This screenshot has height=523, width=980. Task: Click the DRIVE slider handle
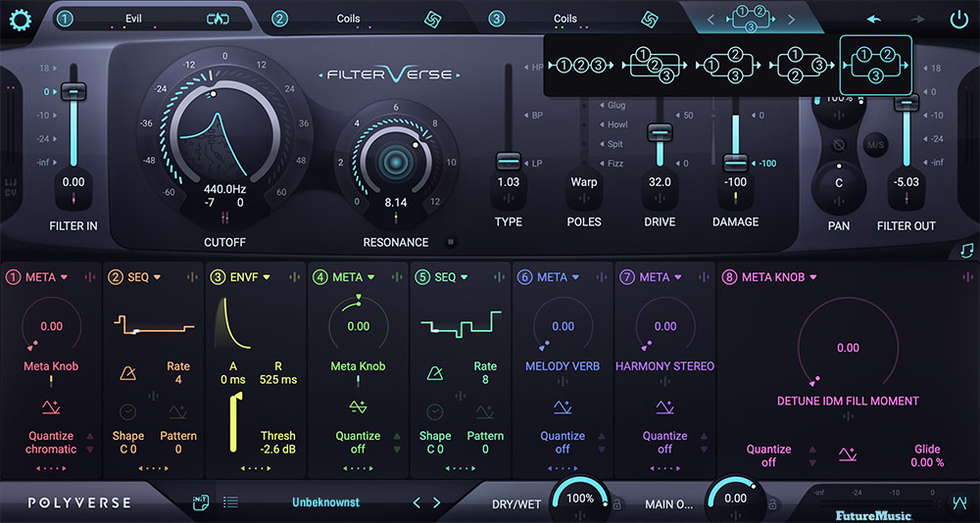pyautogui.click(x=660, y=132)
